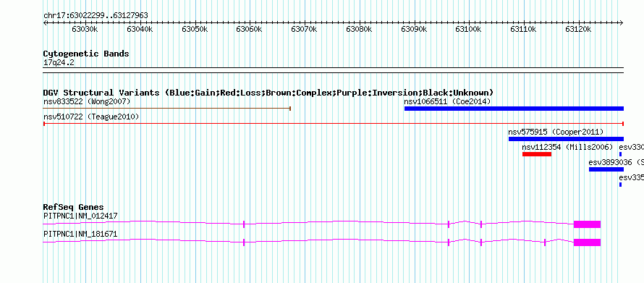Click the 63120k ruler tick label
The height and width of the screenshot is (283, 644).
(x=579, y=29)
